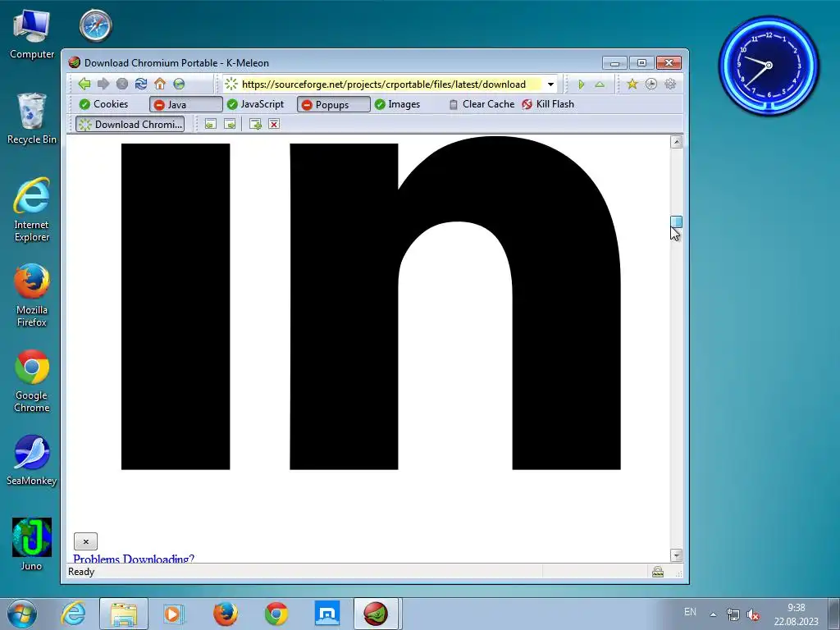840x630 pixels.
Task: Click Kill Flash
Action: [x=547, y=104]
